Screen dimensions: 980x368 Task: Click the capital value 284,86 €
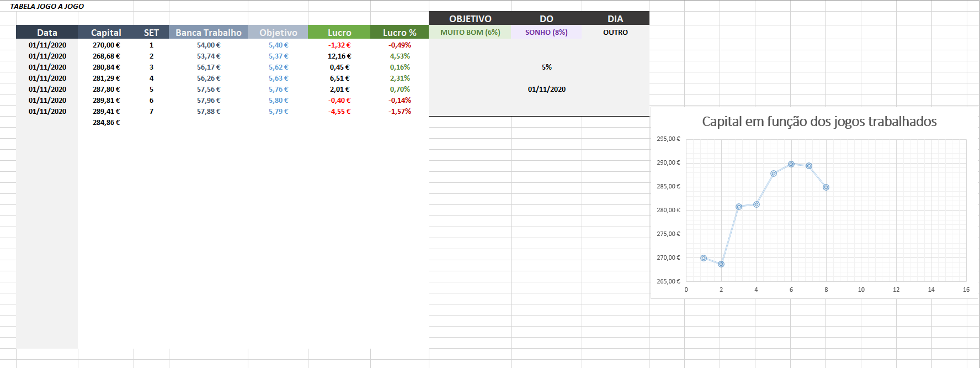[x=106, y=122]
